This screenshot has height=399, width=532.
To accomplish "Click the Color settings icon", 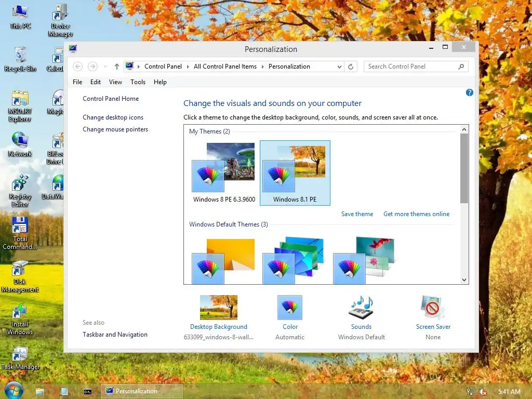I will [x=290, y=308].
